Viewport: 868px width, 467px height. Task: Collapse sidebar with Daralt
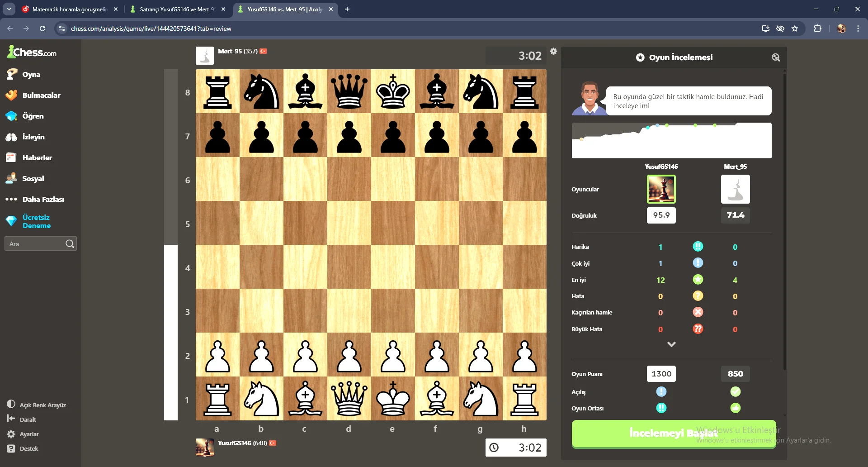[x=21, y=419]
